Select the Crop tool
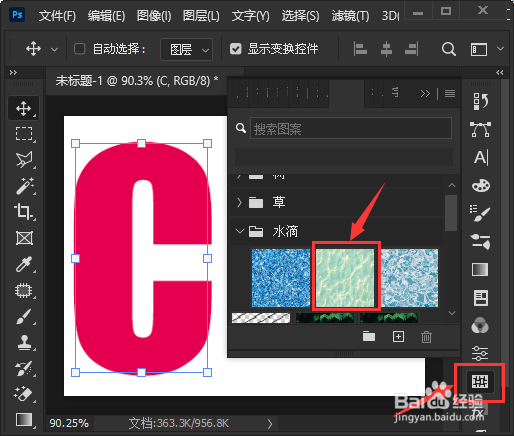This screenshot has width=514, height=436. click(x=23, y=211)
